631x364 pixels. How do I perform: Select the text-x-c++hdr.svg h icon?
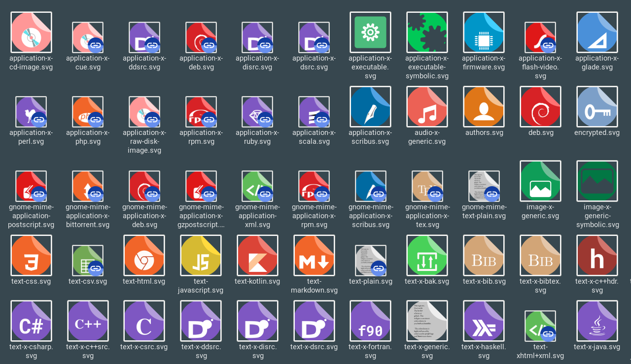tap(597, 255)
